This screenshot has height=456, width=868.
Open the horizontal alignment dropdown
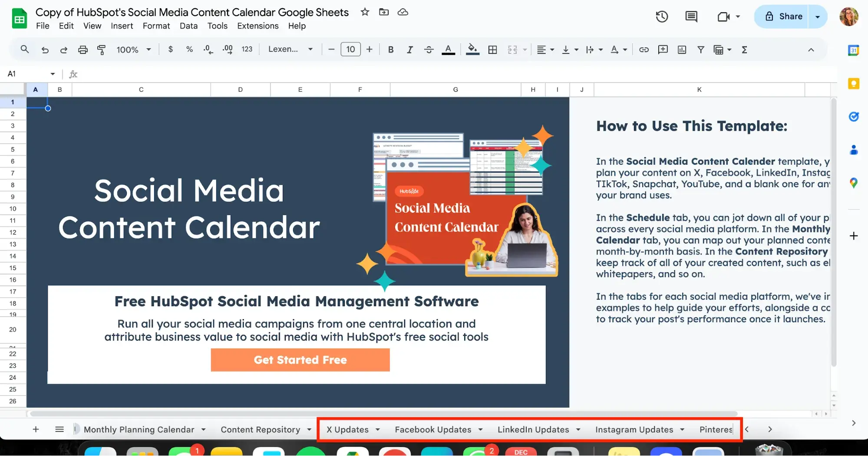coord(545,49)
